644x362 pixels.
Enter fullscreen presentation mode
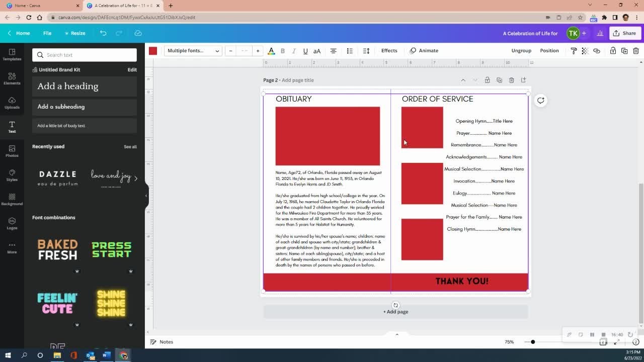point(617,342)
